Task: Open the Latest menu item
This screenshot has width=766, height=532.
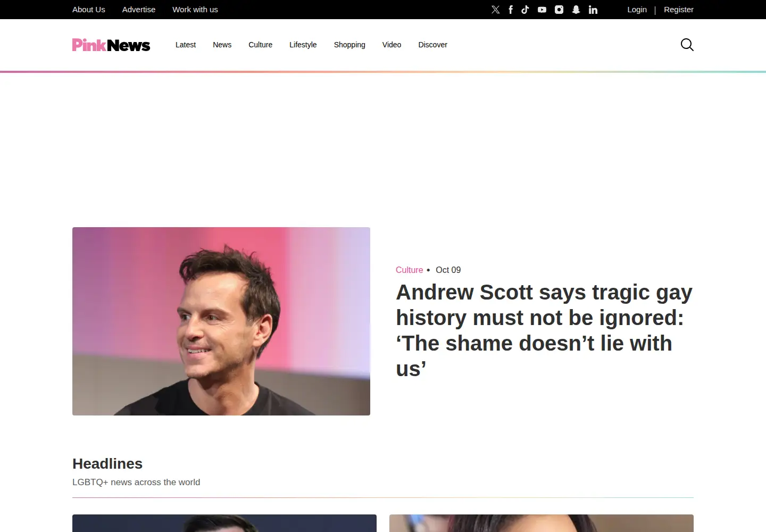Action: pyautogui.click(x=186, y=45)
